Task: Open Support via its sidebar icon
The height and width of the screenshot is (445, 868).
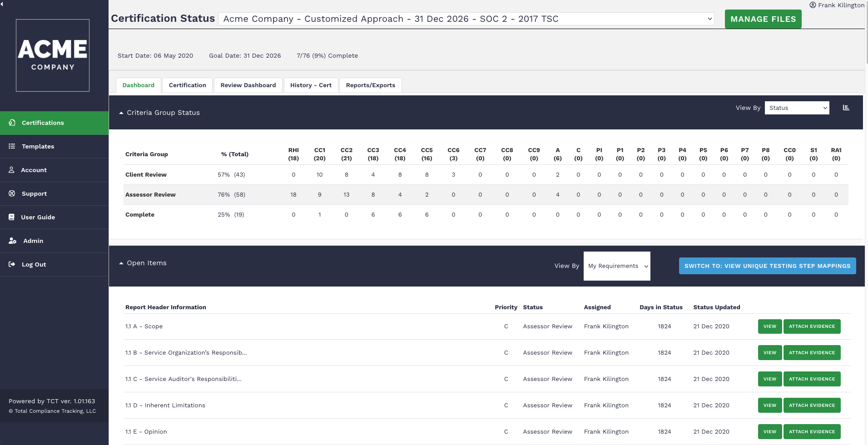Action: point(12,193)
